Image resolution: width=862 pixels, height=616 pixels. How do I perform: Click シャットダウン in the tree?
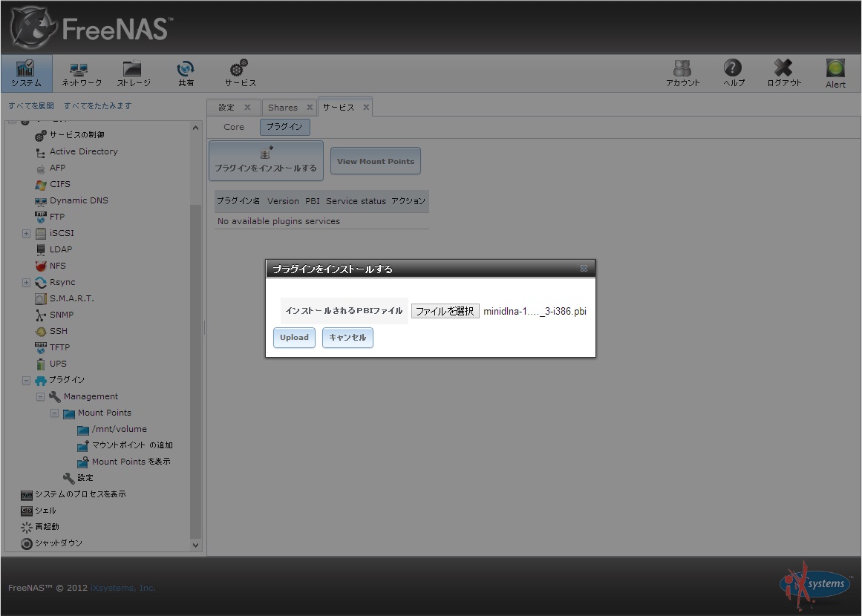[58, 543]
